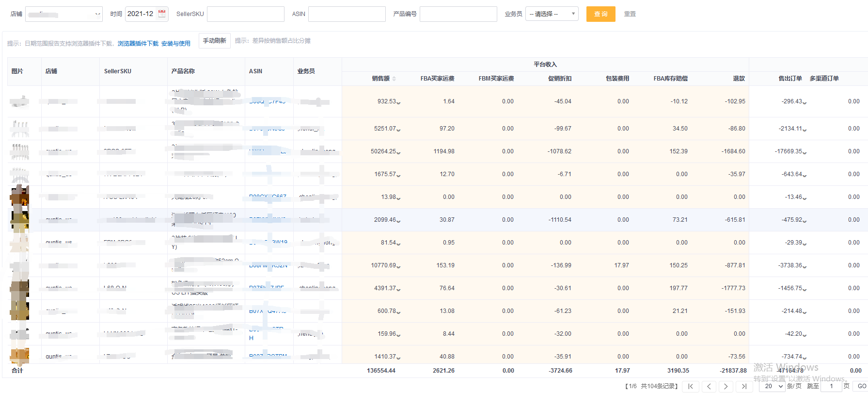868x393 pixels.
Task: Select the 合计 total refund -21837.88
Action: pyautogui.click(x=733, y=371)
